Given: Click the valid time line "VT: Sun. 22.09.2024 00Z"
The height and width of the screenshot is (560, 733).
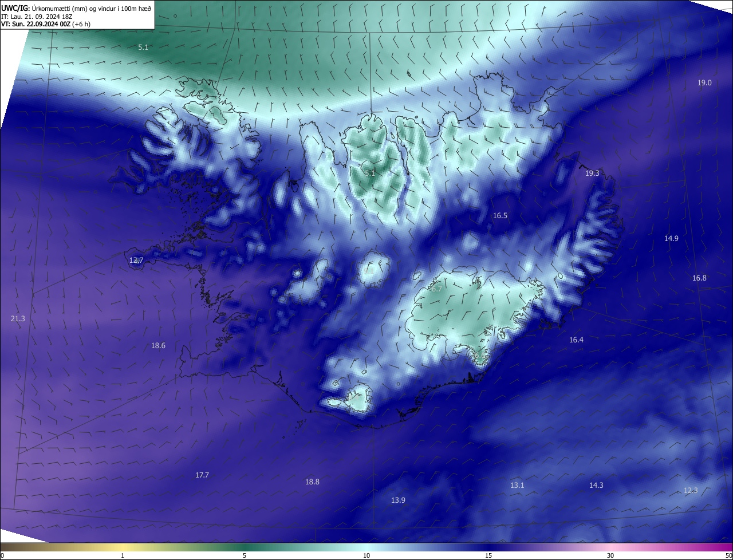Looking at the screenshot, I should (36, 24).
